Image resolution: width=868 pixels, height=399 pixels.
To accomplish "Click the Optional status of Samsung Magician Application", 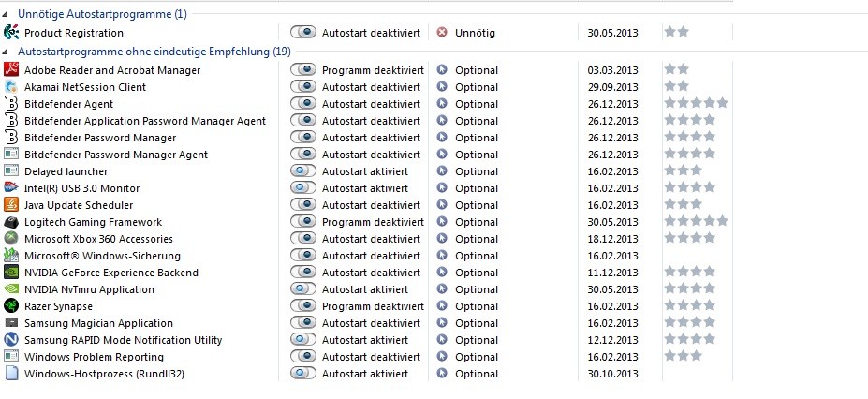I will pyautogui.click(x=477, y=323).
